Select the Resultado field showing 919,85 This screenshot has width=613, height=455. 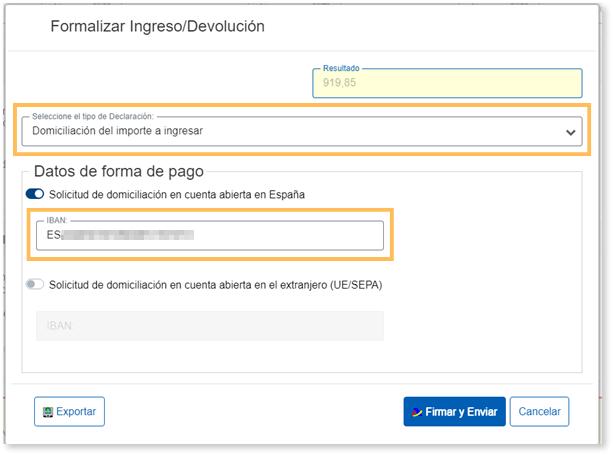click(x=447, y=84)
